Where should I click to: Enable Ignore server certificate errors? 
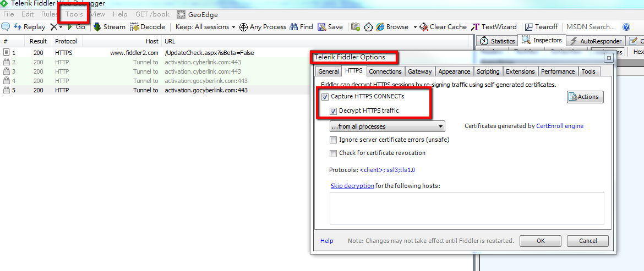tap(333, 140)
